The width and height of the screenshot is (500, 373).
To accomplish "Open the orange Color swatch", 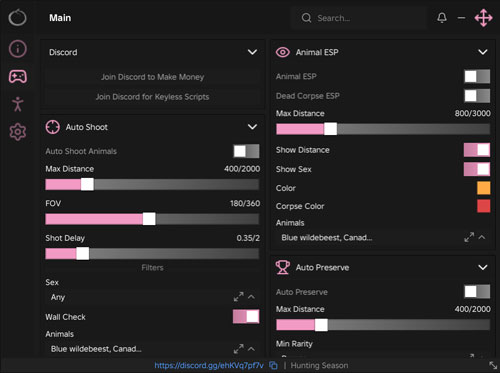I will pyautogui.click(x=484, y=188).
